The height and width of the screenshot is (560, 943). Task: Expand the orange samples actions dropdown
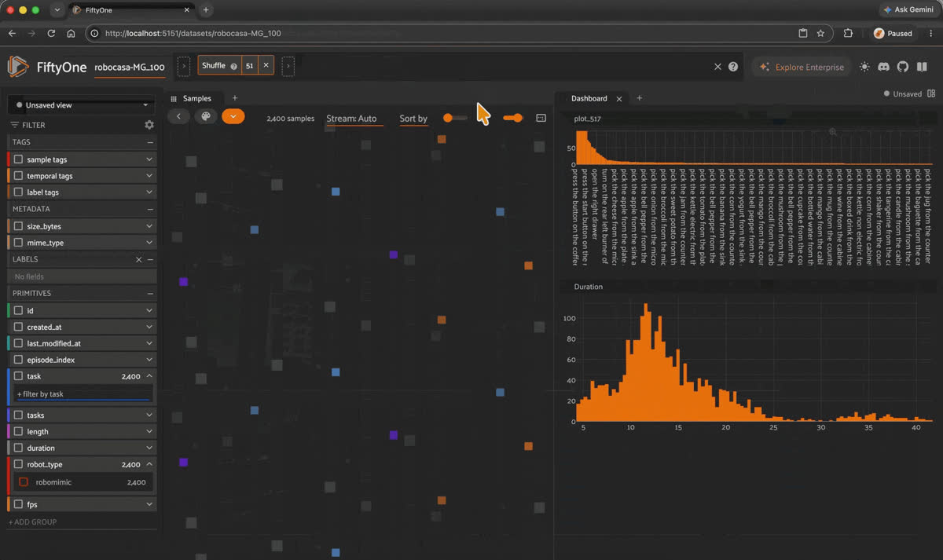[233, 116]
